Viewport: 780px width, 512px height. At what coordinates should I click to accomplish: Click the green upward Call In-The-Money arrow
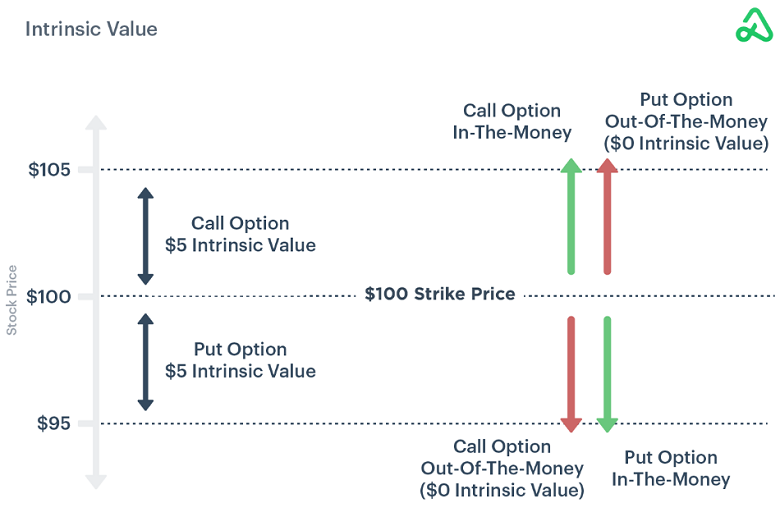point(571,215)
